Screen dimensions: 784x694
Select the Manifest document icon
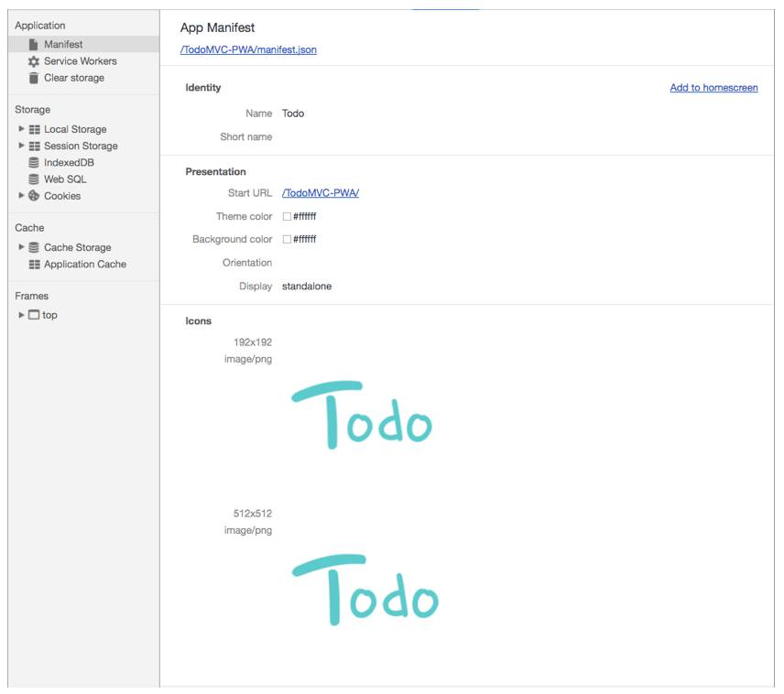[34, 45]
